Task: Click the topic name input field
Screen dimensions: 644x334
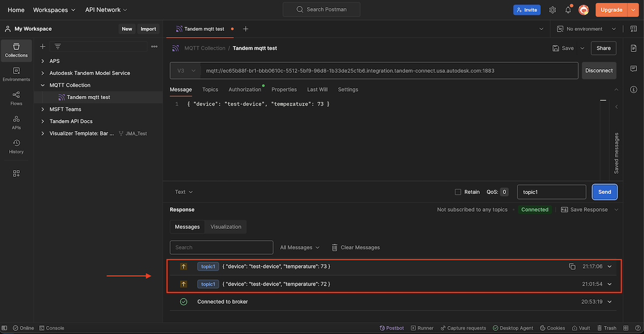Action: point(551,192)
